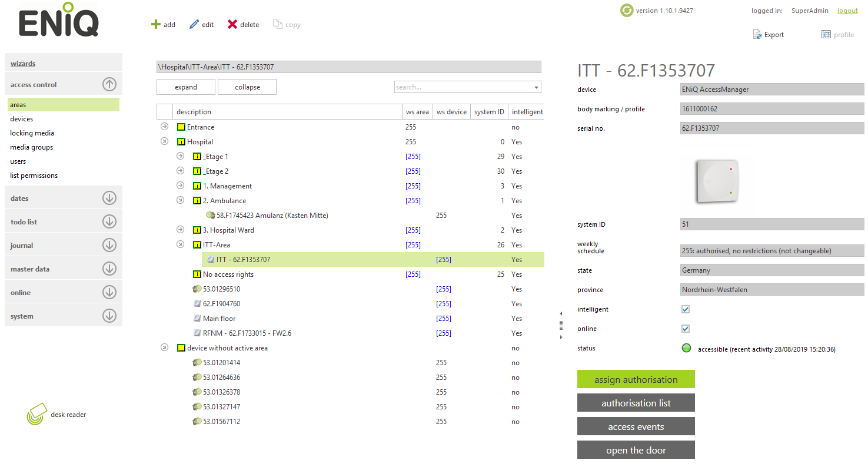
Task: Disable the online checkbox for ITT device
Action: (x=685, y=328)
